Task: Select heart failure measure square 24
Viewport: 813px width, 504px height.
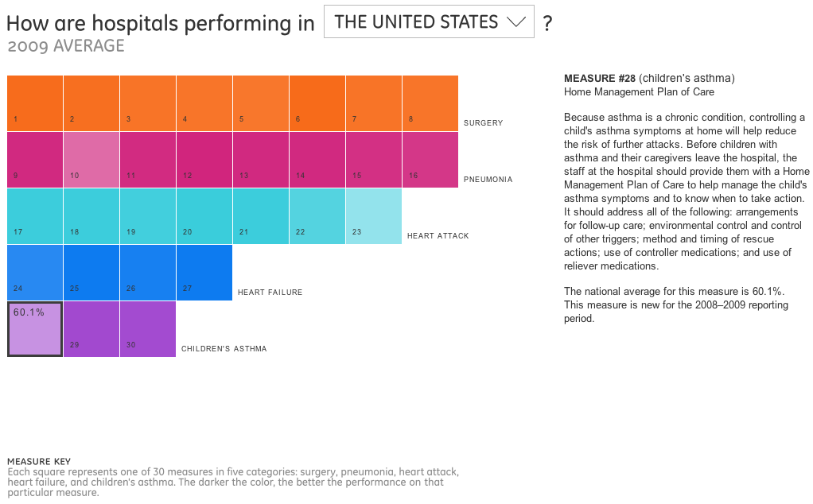Action: click(35, 273)
